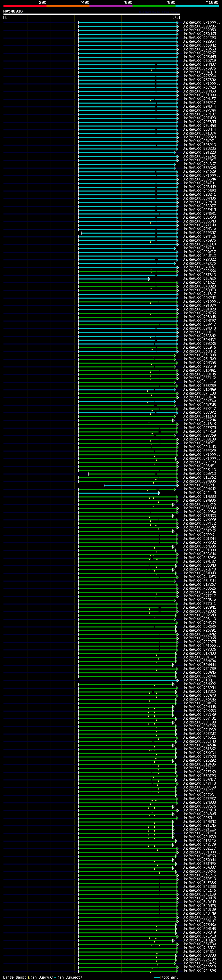
Task: Click the short cyan alignment bar for Q6LAE0
Action: [114, 279]
